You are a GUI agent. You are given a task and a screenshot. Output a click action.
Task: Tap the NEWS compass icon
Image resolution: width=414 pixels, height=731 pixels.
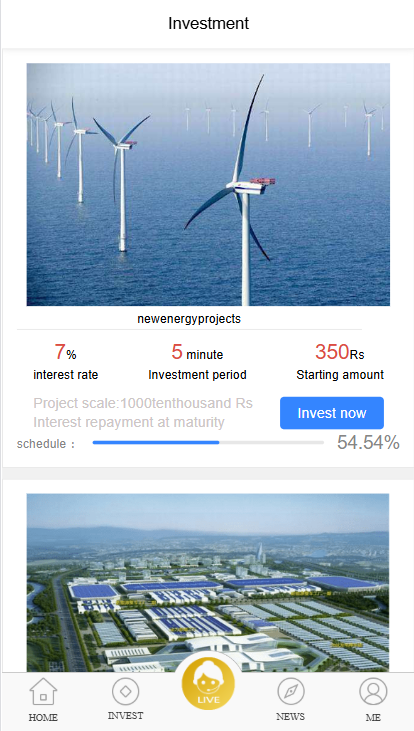click(x=290, y=691)
